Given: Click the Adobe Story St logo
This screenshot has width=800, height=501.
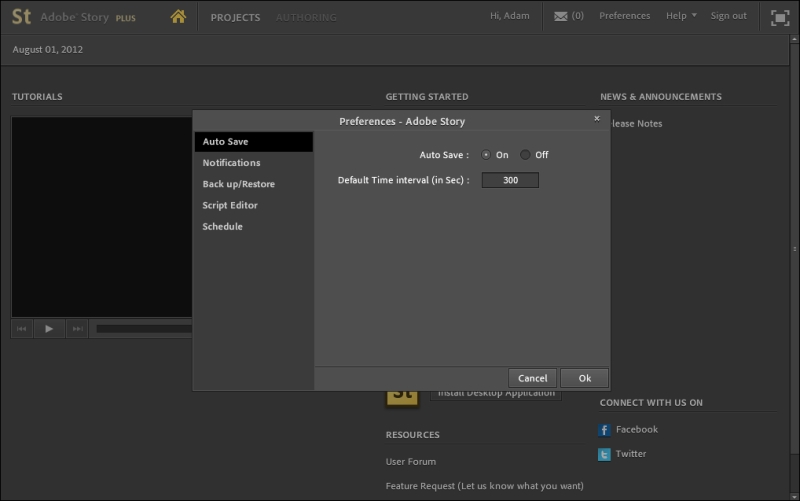Looking at the screenshot, I should 21,17.
